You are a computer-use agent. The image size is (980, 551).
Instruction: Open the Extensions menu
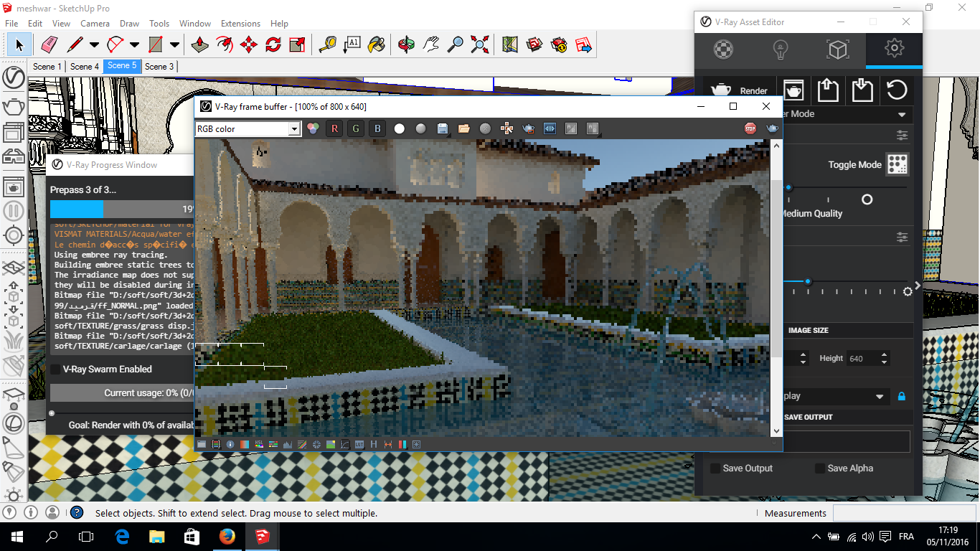(240, 23)
